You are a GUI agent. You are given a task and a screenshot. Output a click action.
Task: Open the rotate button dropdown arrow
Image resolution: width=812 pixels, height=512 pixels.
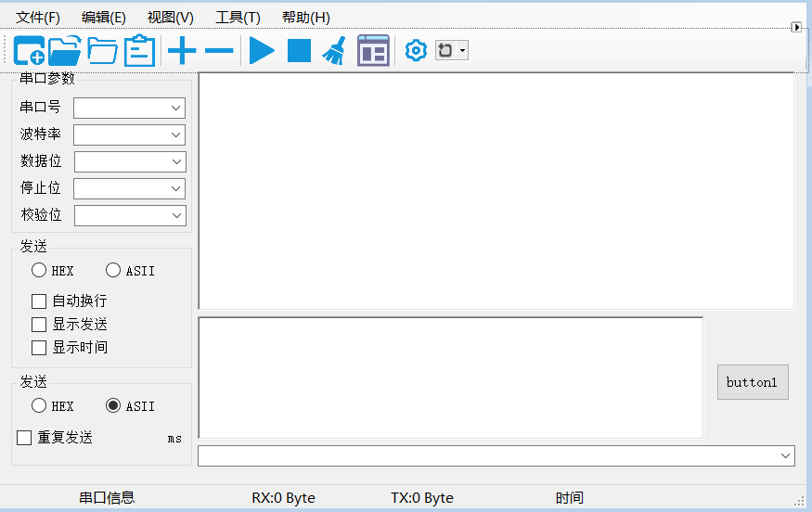click(x=462, y=51)
